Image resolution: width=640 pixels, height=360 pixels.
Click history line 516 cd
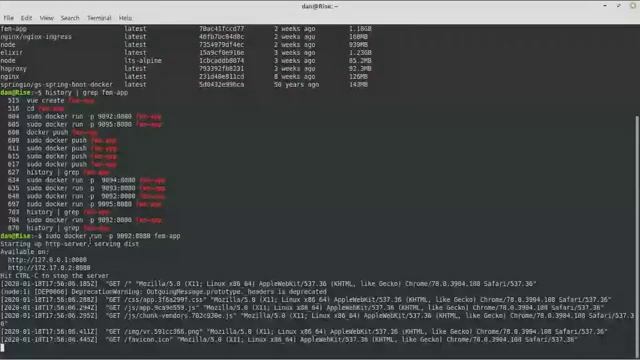point(36,109)
